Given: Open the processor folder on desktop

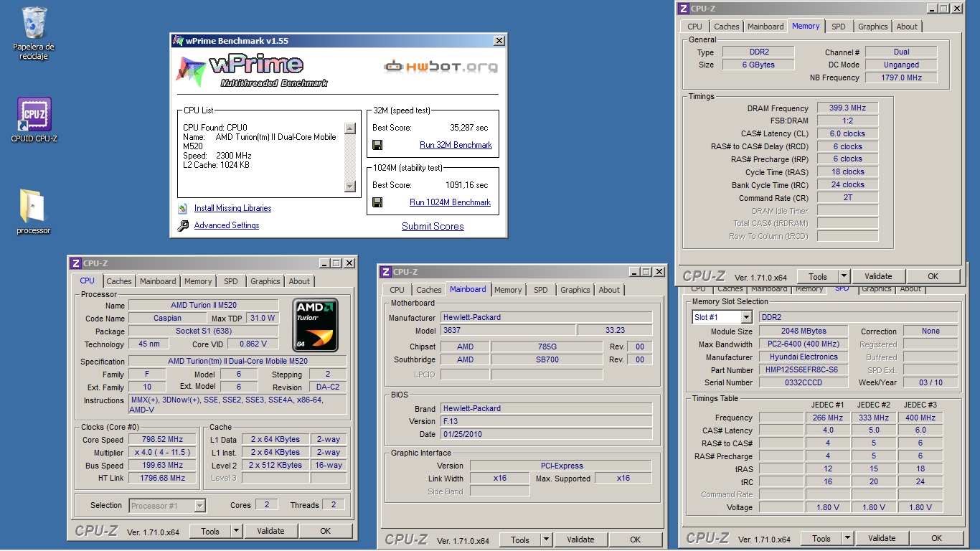Looking at the screenshot, I should (34, 212).
